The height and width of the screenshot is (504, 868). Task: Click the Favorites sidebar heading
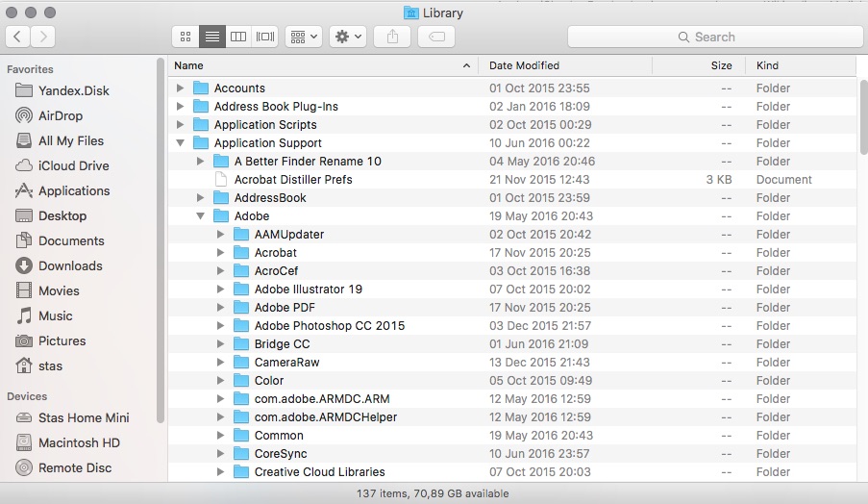click(x=30, y=69)
